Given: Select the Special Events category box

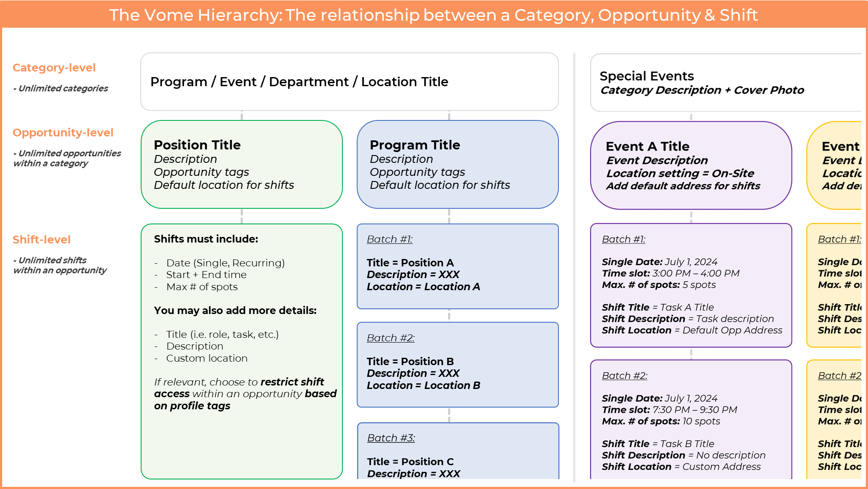Looking at the screenshot, I should [725, 83].
